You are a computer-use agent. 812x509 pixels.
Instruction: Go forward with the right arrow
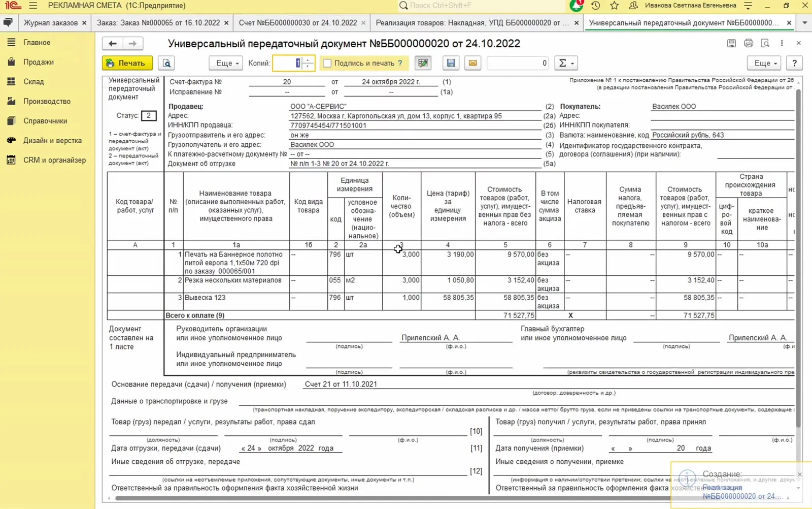132,43
